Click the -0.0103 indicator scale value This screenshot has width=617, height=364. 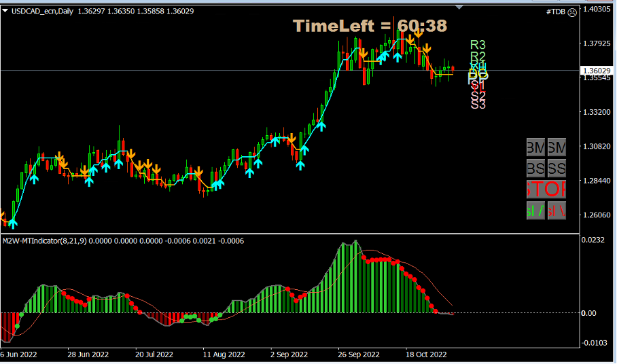[594, 343]
